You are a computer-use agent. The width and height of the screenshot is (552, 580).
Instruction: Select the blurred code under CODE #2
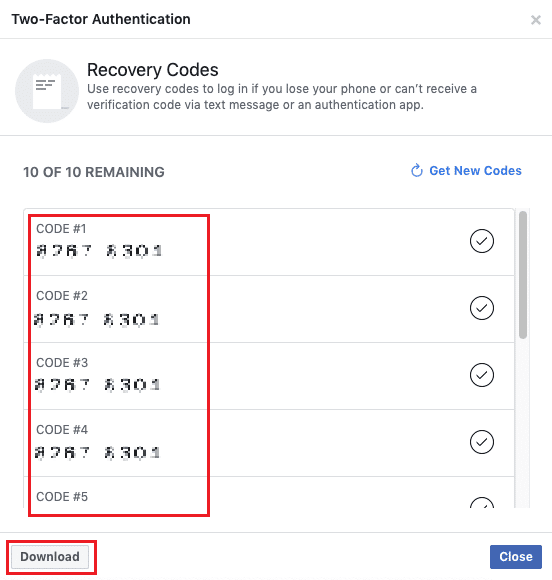[x=97, y=319]
